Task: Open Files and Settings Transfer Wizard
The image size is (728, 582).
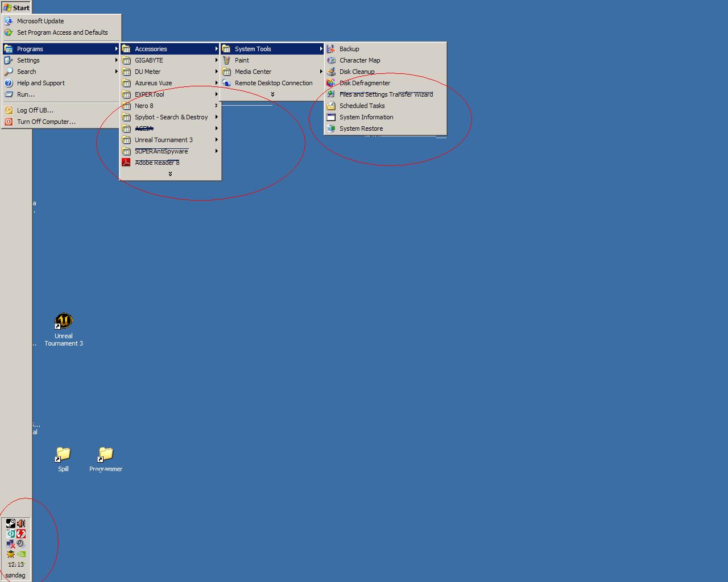Action: 385,94
